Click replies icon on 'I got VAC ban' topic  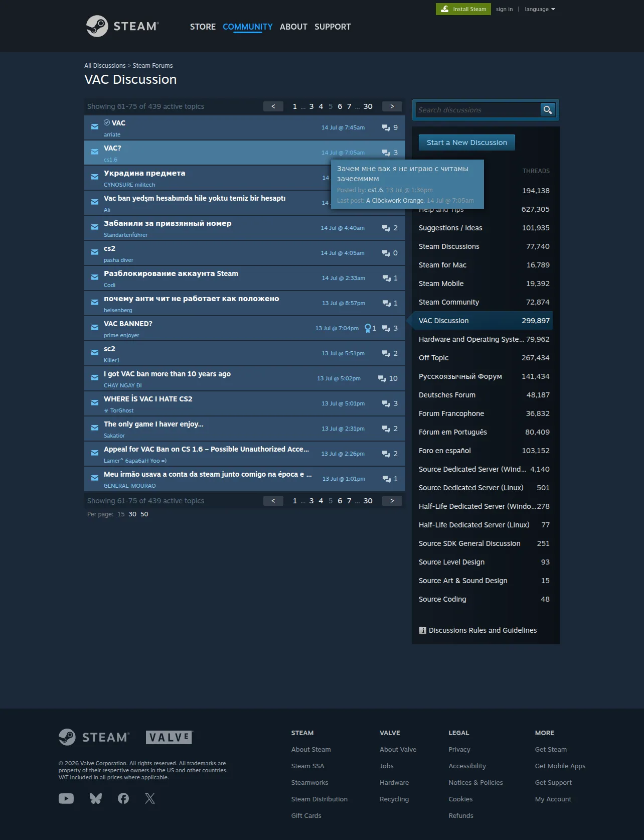[x=382, y=378]
